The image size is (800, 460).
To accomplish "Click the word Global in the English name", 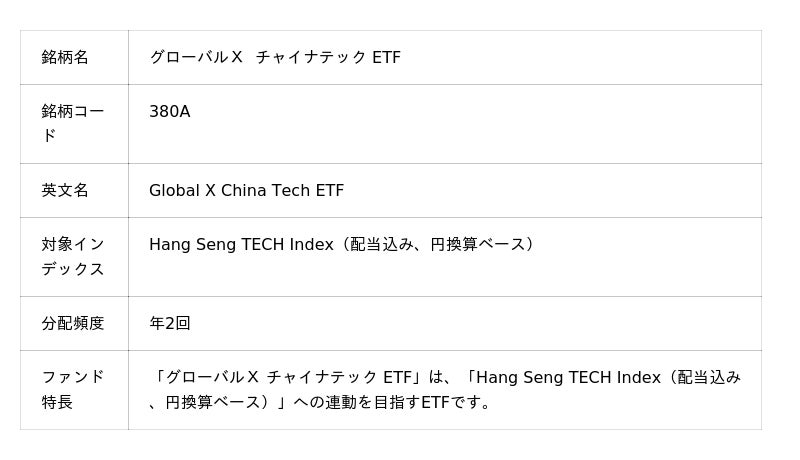I will pyautogui.click(x=173, y=190).
